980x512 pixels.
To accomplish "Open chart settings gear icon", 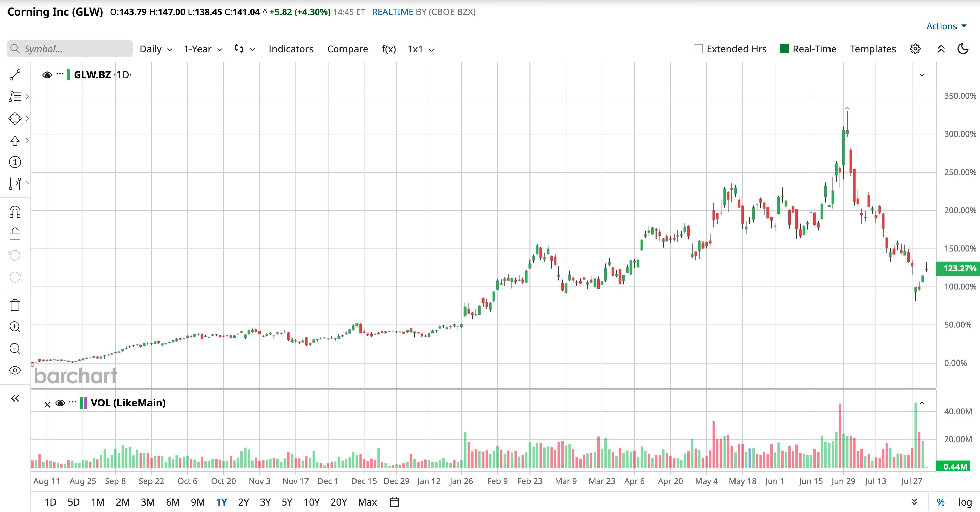I will tap(915, 49).
